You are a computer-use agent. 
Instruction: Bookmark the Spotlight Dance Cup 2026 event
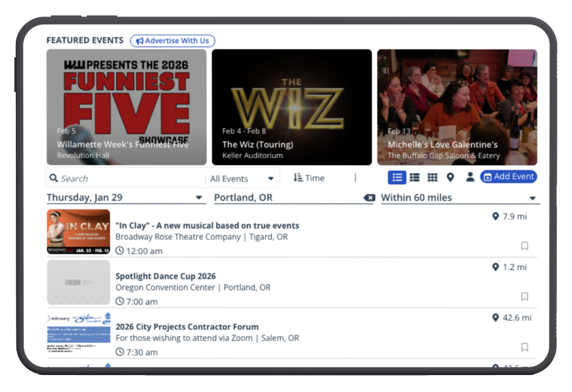point(525,297)
